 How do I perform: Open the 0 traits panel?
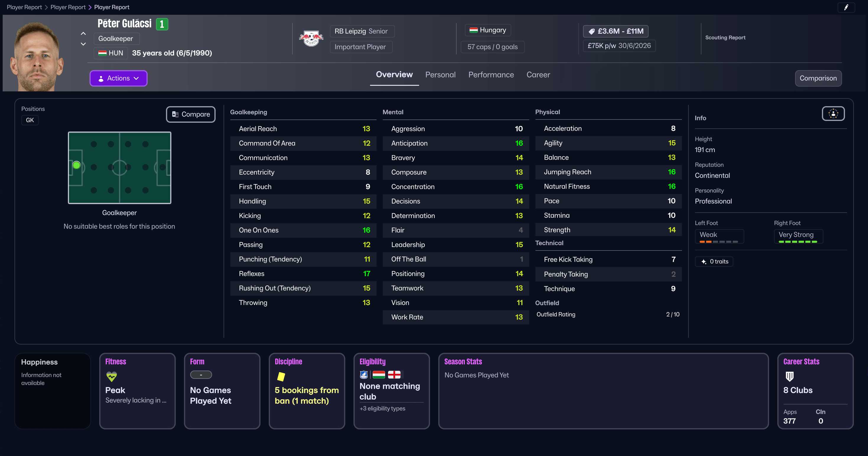click(714, 261)
